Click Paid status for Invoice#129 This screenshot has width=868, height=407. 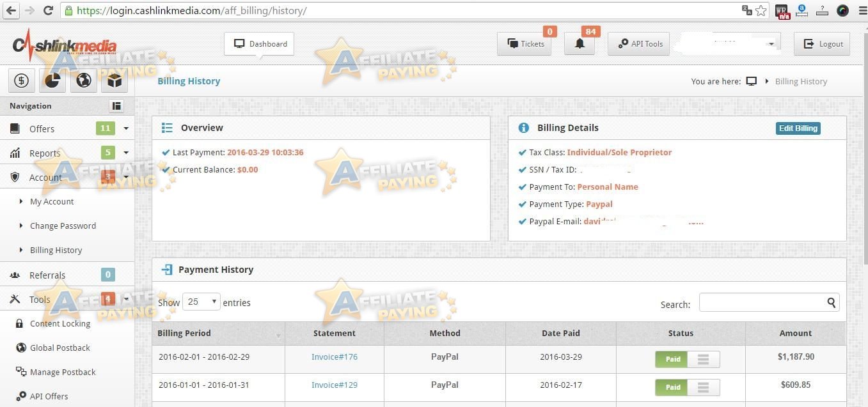click(672, 387)
